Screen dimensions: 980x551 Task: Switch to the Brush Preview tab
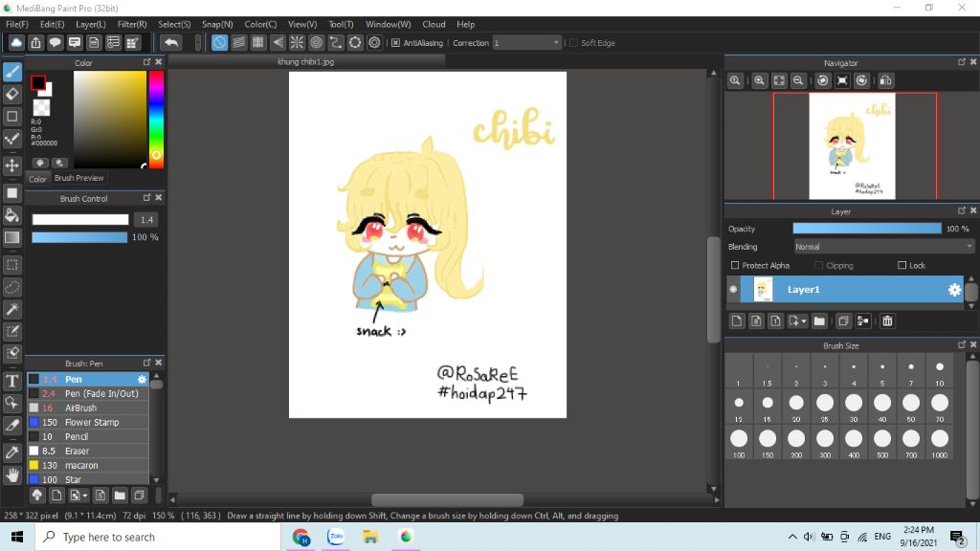(x=78, y=178)
